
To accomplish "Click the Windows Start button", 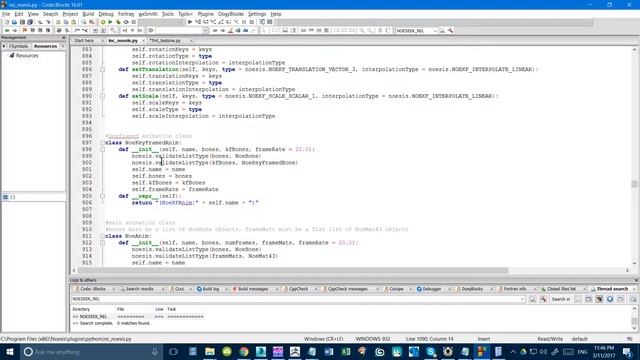I will [10, 352].
